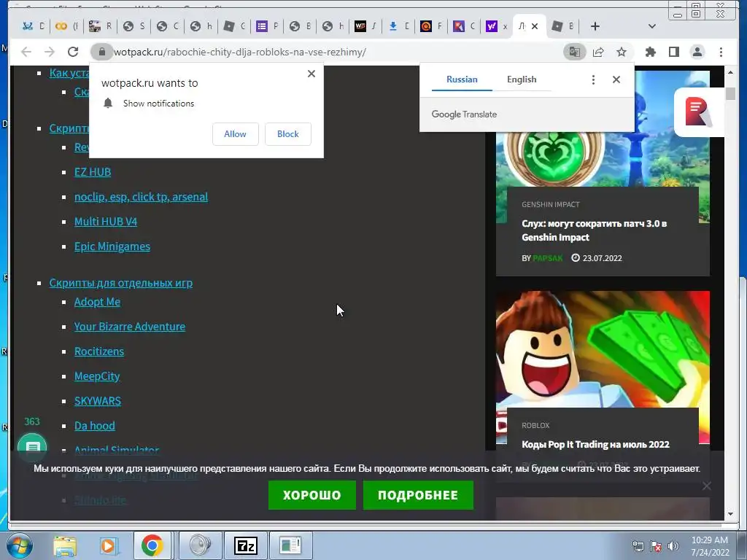Open the Adopt Me link

point(97,302)
